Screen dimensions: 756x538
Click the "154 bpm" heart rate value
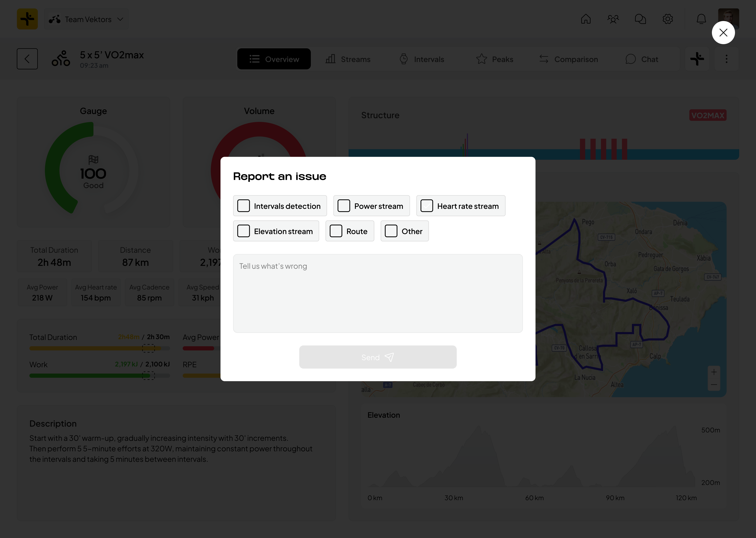coord(96,298)
